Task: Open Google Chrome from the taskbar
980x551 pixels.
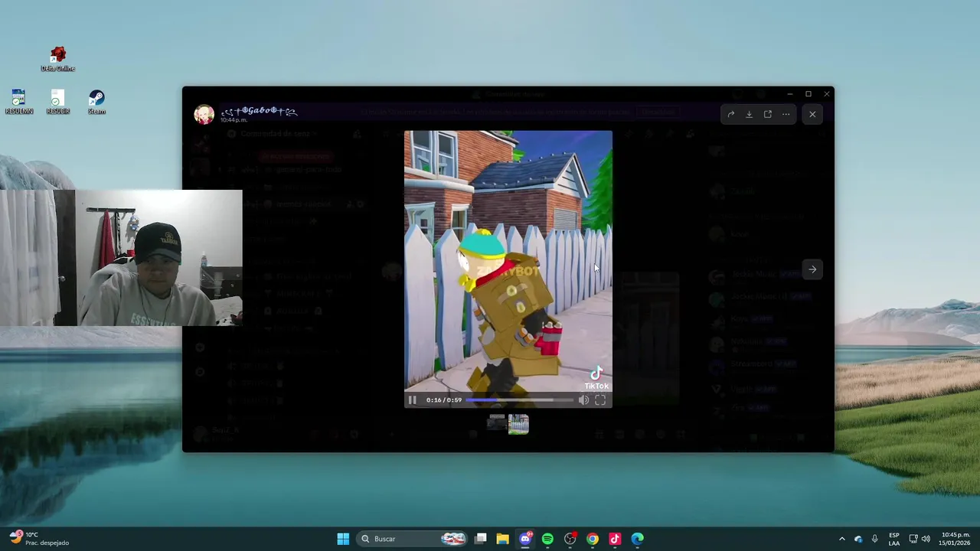Action: [593, 539]
